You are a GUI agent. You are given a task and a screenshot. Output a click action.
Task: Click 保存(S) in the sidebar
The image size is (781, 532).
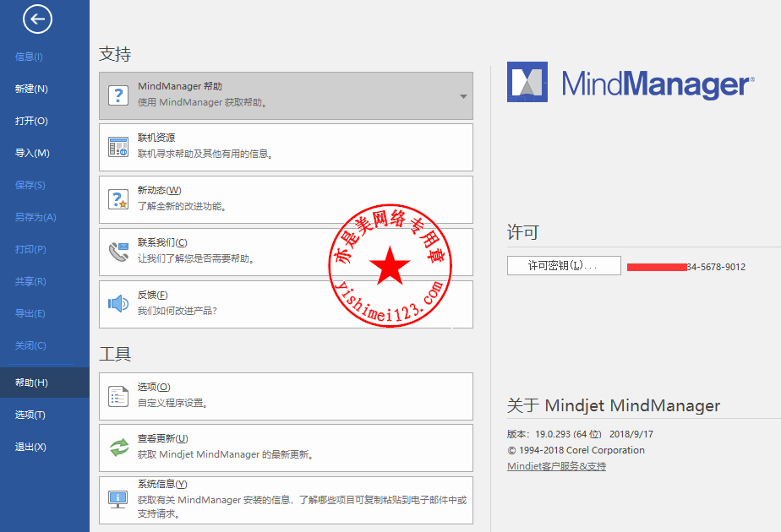[x=30, y=185]
